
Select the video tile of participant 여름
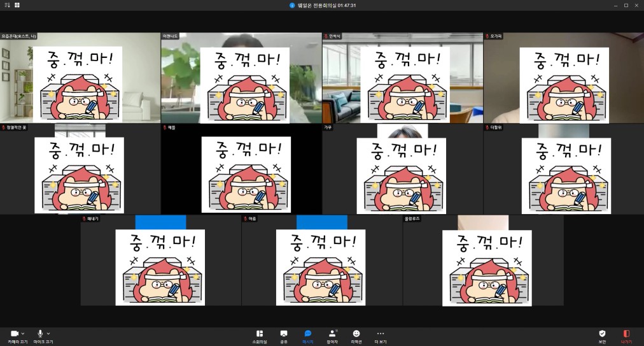point(322,261)
